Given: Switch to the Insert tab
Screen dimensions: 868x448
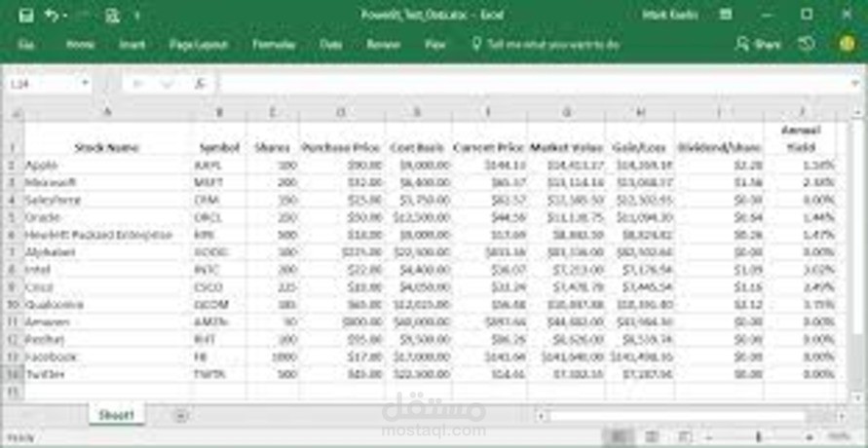Looking at the screenshot, I should click(132, 45).
